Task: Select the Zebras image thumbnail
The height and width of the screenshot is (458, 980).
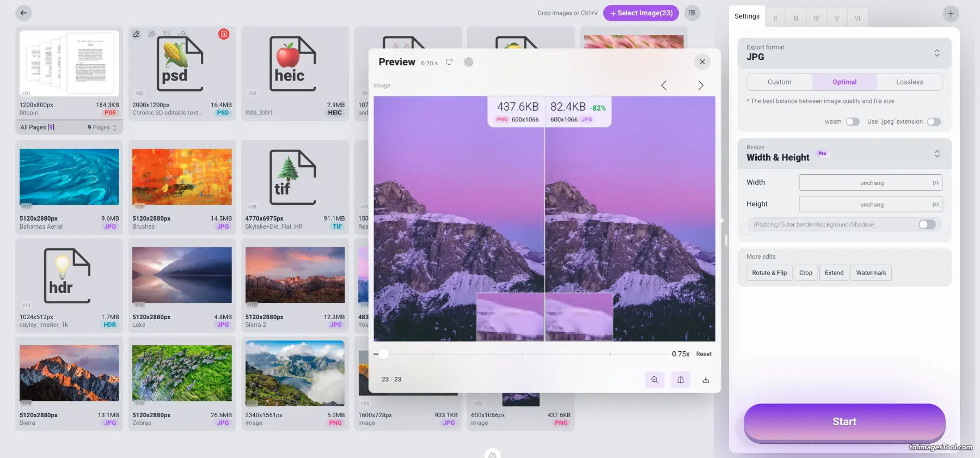Action: pyautogui.click(x=182, y=373)
